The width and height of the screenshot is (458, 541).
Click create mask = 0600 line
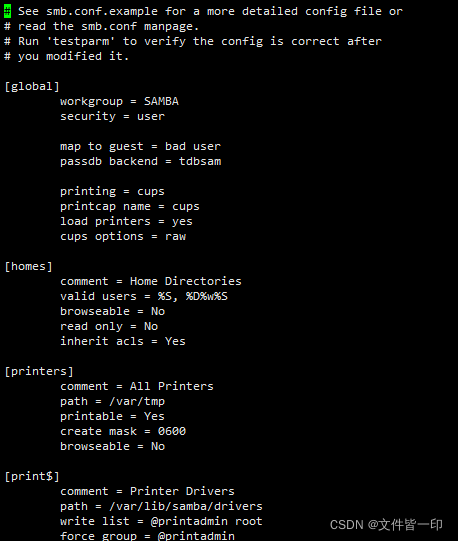pyautogui.click(x=123, y=431)
